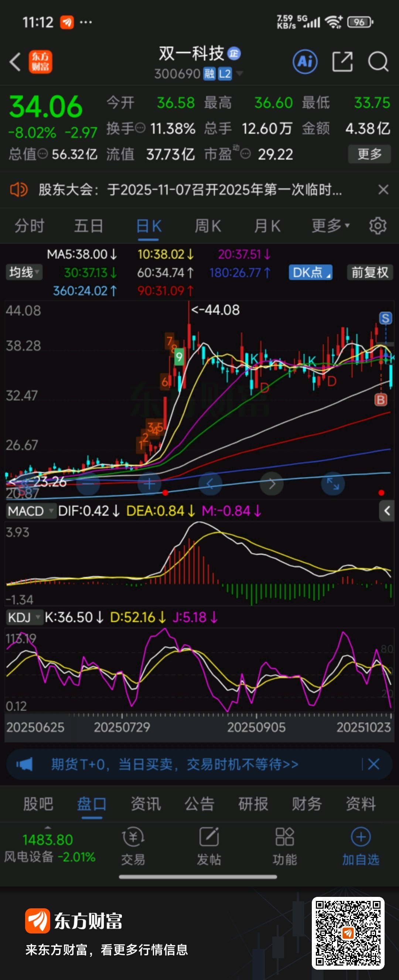Viewport: 399px width, 980px height.
Task: Tap the 总值 info icon
Action: point(42,154)
